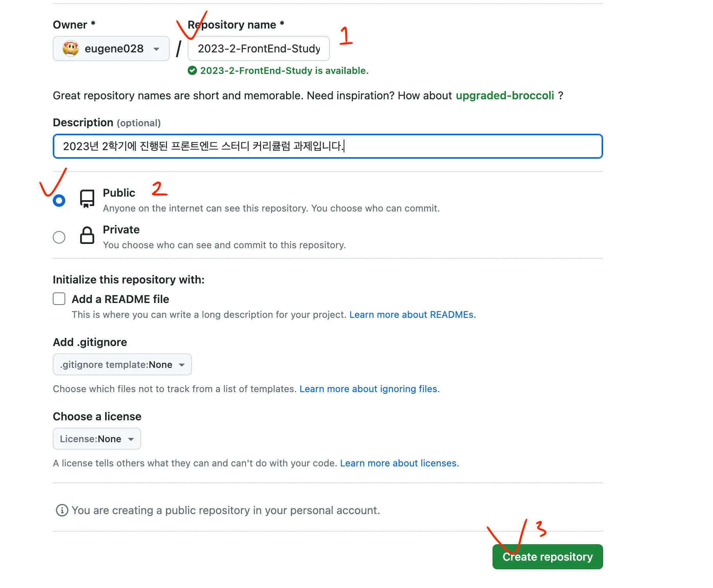Screen dimensions: 713x588
Task: Open Learn more about licenses link
Action: 399,463
